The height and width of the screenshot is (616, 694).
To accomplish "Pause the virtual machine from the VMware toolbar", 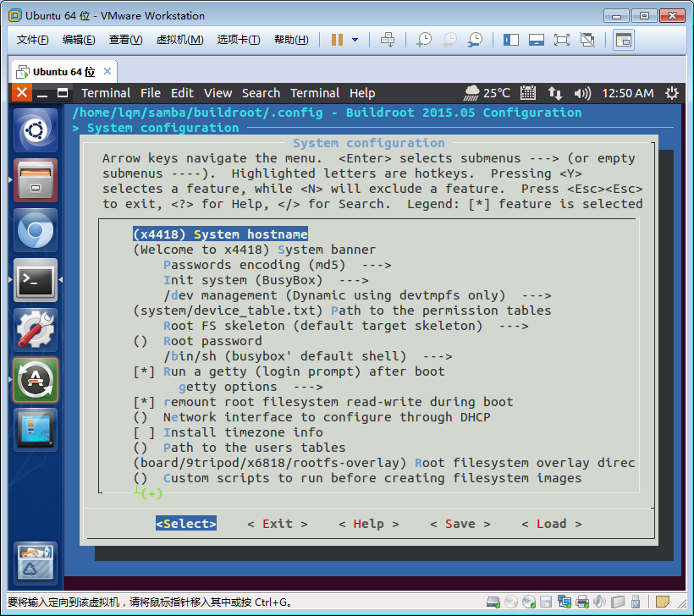I will (337, 40).
